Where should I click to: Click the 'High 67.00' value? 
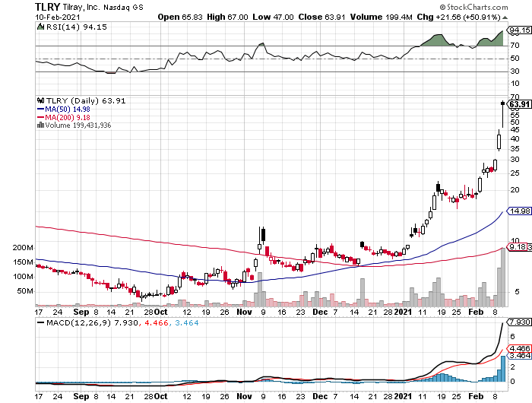click(x=227, y=17)
